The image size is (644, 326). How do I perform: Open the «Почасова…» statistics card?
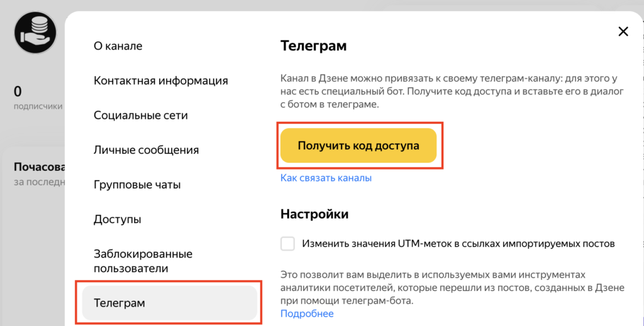[x=39, y=173]
